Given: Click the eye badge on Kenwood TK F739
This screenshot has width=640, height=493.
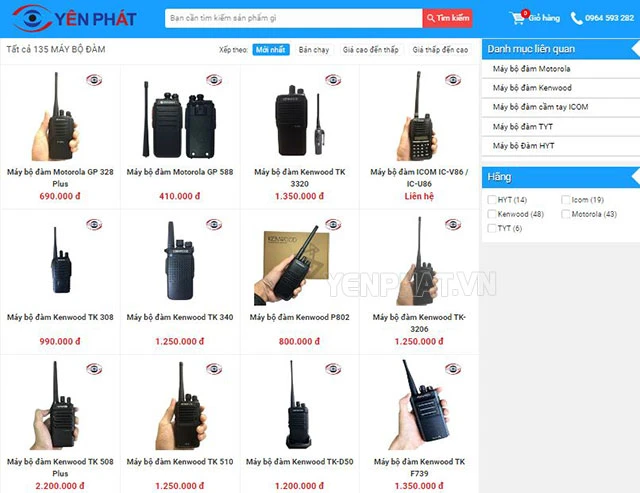Looking at the screenshot, I should (x=453, y=369).
